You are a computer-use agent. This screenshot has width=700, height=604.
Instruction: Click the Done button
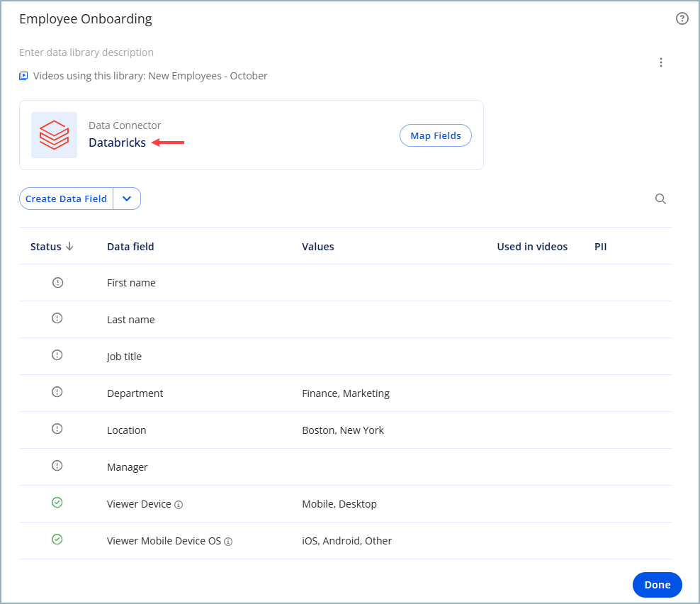[657, 584]
